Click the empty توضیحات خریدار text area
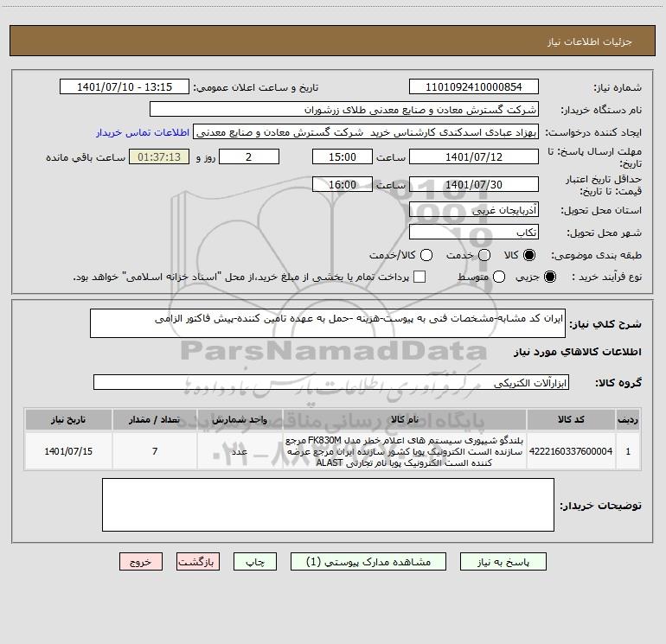 [328, 505]
